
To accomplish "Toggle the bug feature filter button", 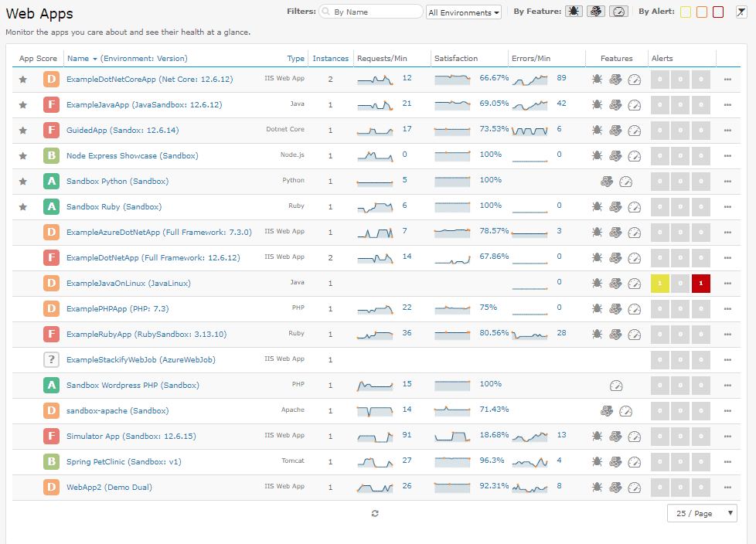I will (x=574, y=12).
